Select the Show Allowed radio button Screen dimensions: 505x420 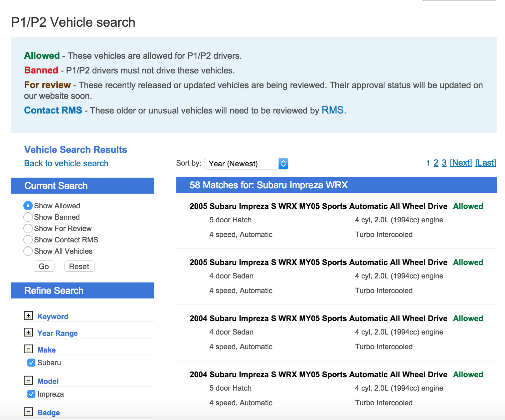(x=28, y=206)
